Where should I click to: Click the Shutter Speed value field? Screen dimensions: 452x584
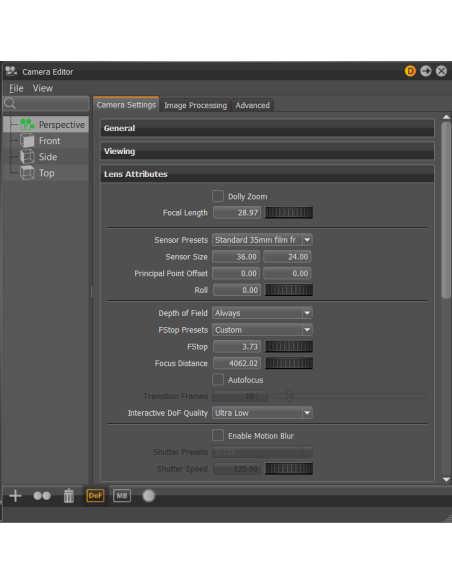click(237, 469)
